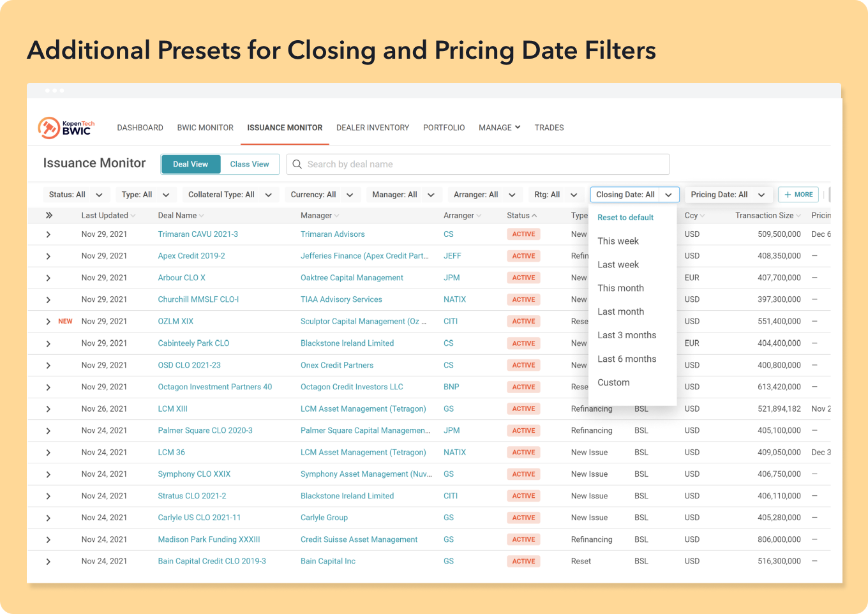Expand the Trimaran CAVU 2021-3 row
Screen dimensions: 868x614
(49, 235)
